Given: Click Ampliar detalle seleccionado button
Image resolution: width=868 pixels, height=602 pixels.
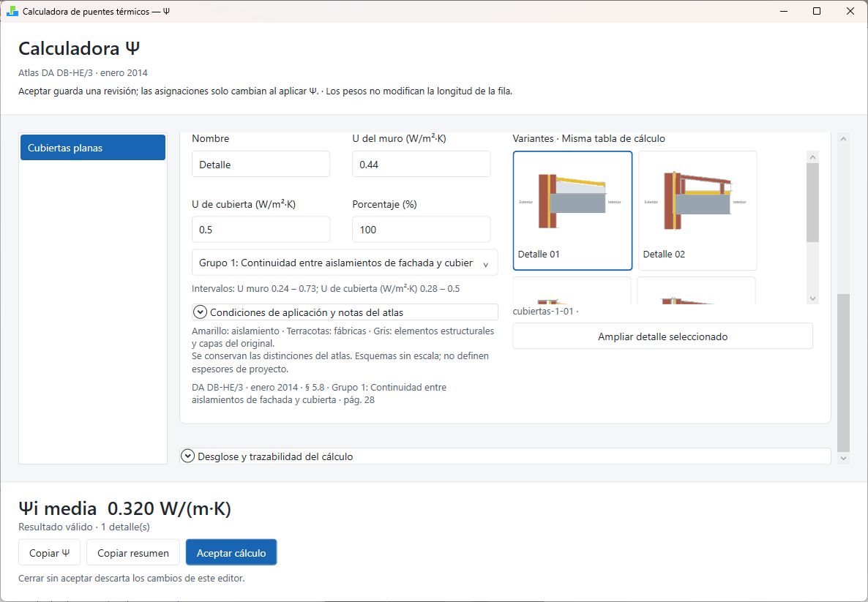Looking at the screenshot, I should (x=662, y=336).
